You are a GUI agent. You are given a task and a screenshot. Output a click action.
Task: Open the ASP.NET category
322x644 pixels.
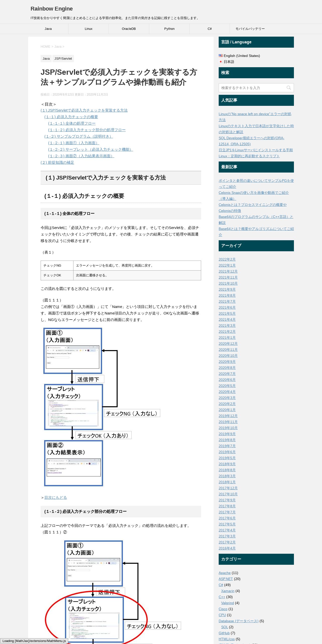click(226, 579)
